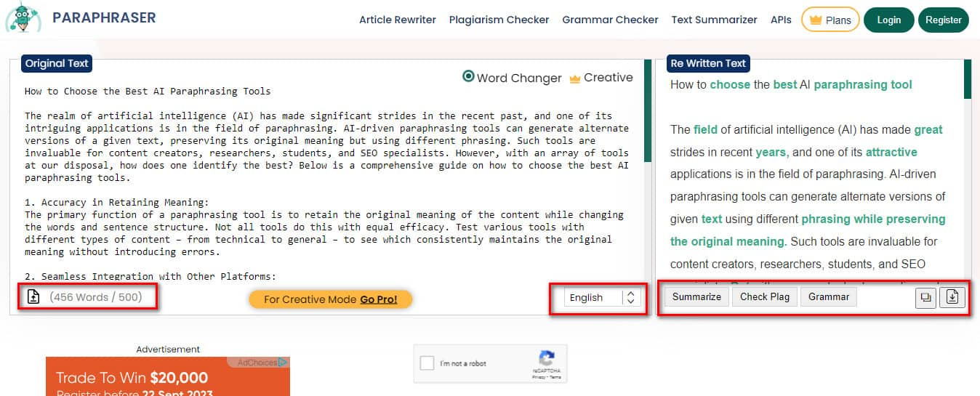Click the Paraphraser mascot logo icon

tap(23, 18)
